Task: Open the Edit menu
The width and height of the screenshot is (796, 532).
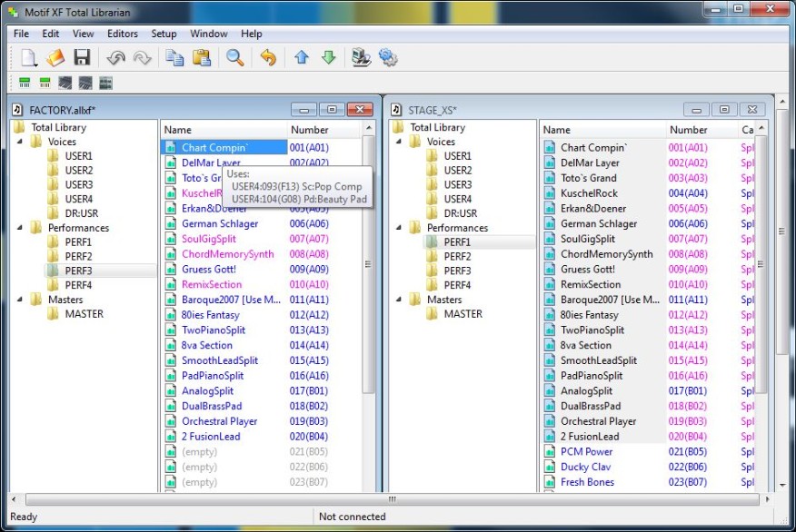Action: 51,34
